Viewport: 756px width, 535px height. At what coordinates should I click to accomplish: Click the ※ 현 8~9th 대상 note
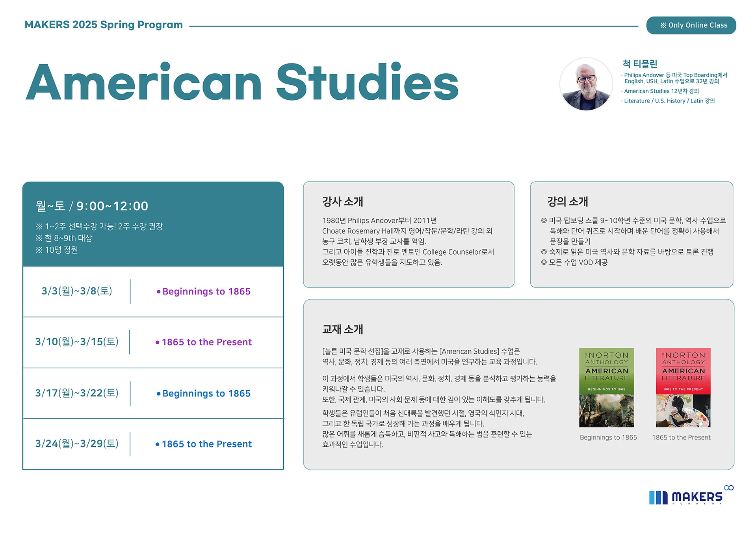pos(64,238)
